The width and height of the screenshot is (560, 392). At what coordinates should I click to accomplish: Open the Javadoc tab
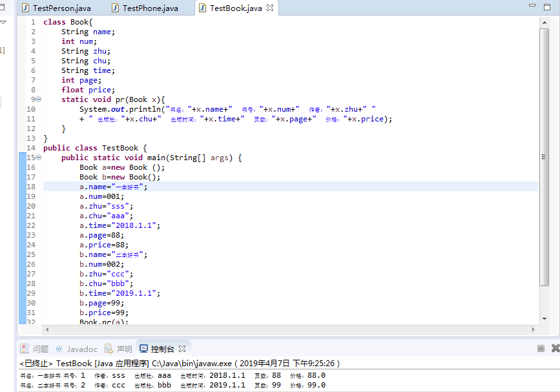pyautogui.click(x=77, y=349)
